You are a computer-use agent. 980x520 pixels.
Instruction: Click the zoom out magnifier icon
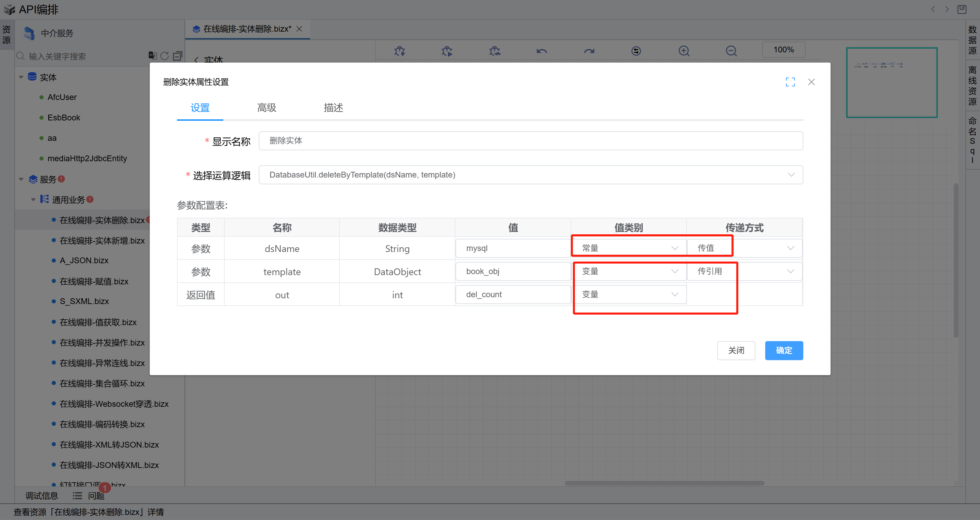731,51
